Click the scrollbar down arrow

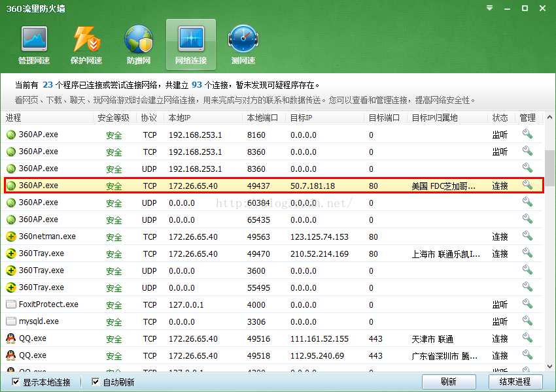(x=549, y=367)
